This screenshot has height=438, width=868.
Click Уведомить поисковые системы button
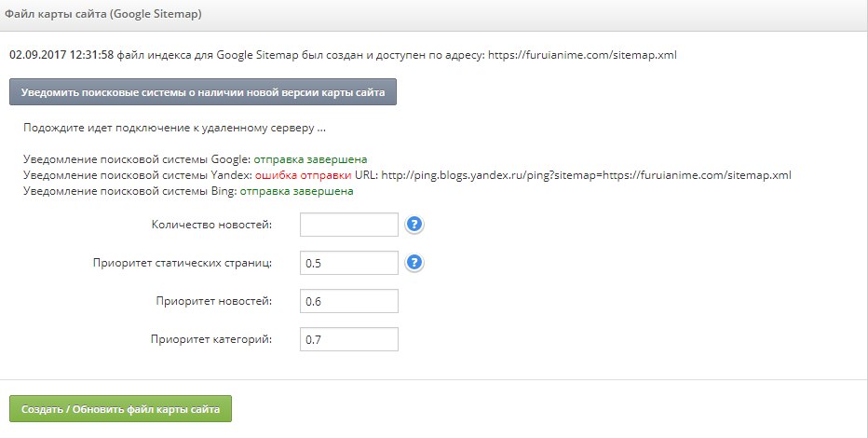[203, 92]
